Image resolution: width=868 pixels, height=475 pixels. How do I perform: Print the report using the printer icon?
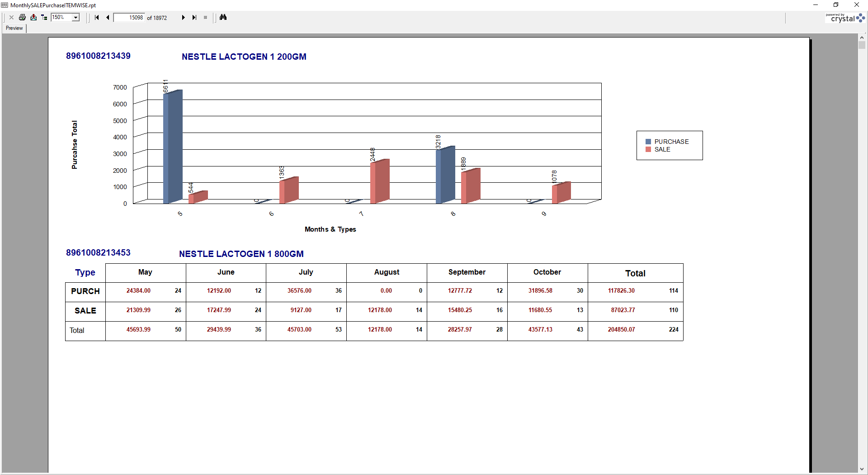tap(22, 18)
